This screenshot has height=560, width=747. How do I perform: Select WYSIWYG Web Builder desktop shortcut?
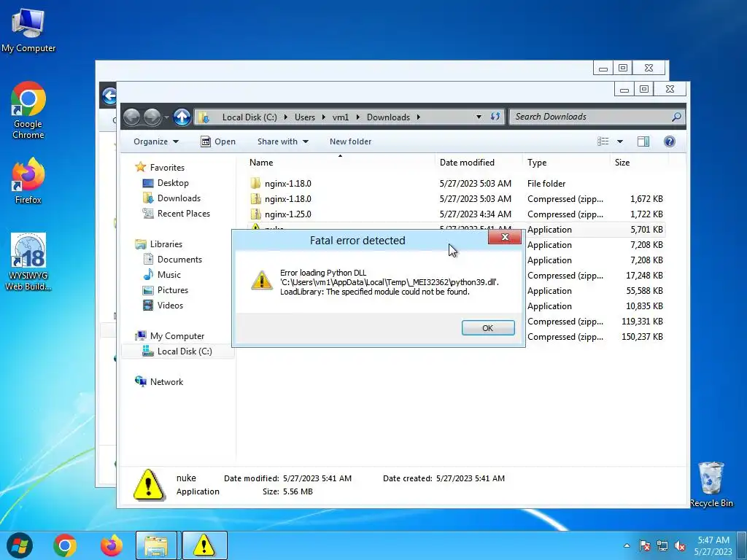pyautogui.click(x=28, y=262)
